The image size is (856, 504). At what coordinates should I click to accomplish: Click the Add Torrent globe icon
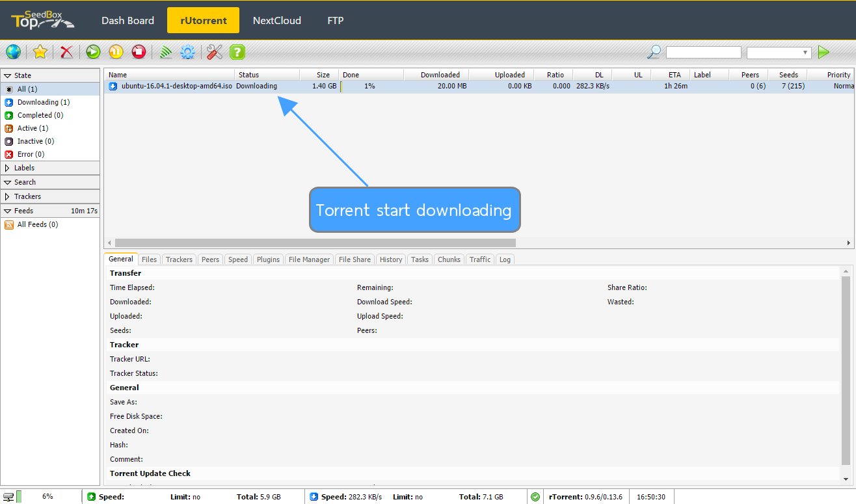[x=13, y=52]
